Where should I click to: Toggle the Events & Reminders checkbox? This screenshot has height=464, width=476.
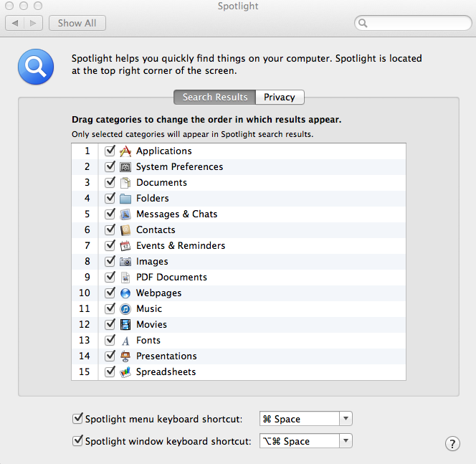[110, 245]
